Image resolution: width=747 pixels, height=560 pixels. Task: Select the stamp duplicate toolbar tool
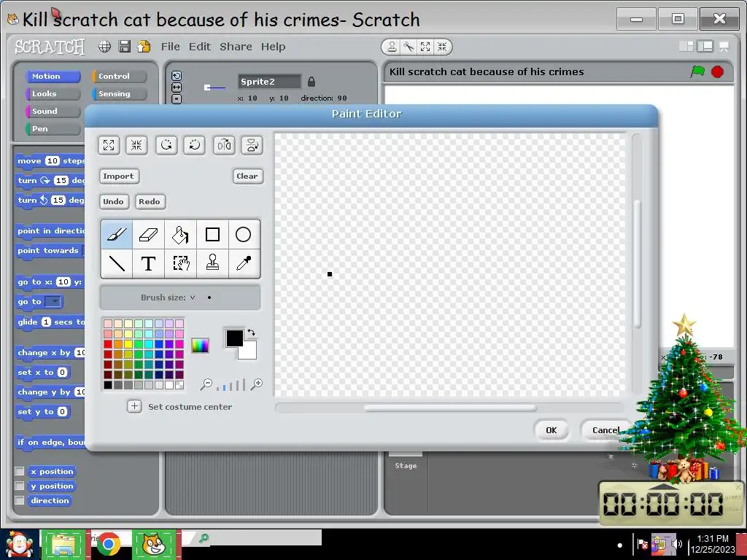point(392,47)
